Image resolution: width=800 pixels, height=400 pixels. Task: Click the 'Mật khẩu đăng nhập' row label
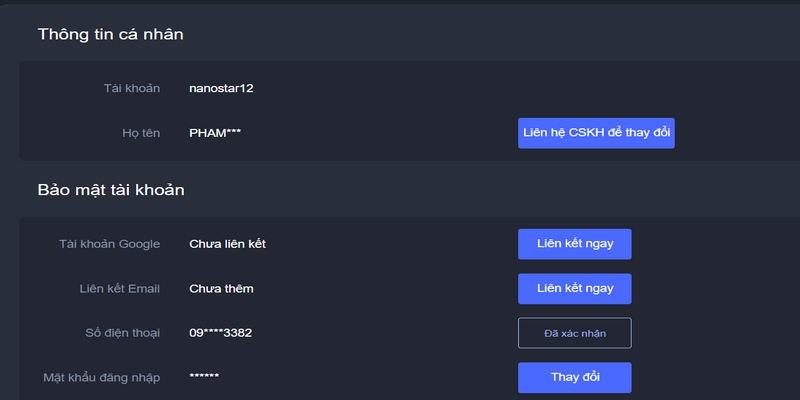[x=101, y=377]
